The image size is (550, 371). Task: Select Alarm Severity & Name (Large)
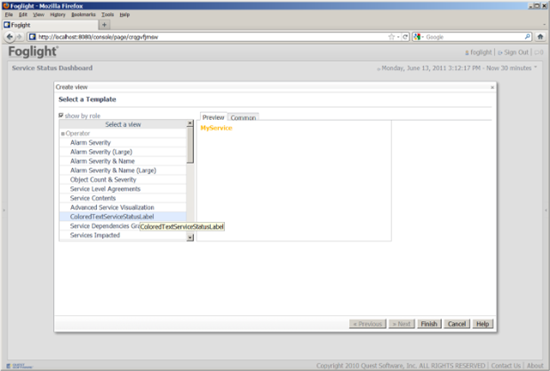[x=123, y=170]
